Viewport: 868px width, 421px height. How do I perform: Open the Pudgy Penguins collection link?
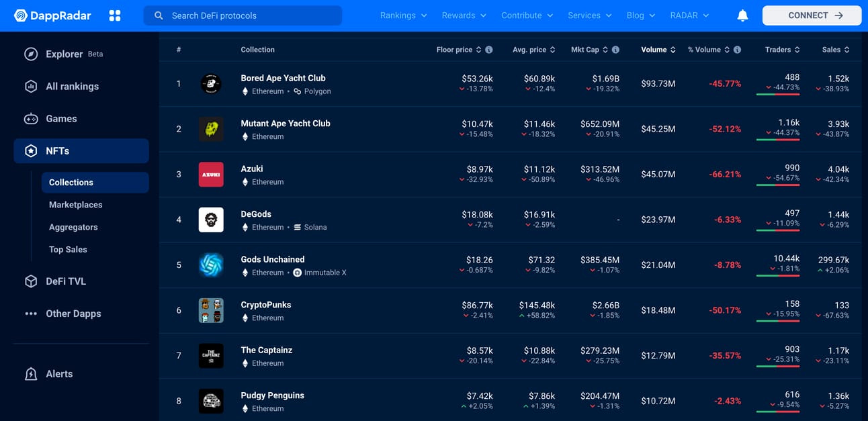tap(272, 395)
